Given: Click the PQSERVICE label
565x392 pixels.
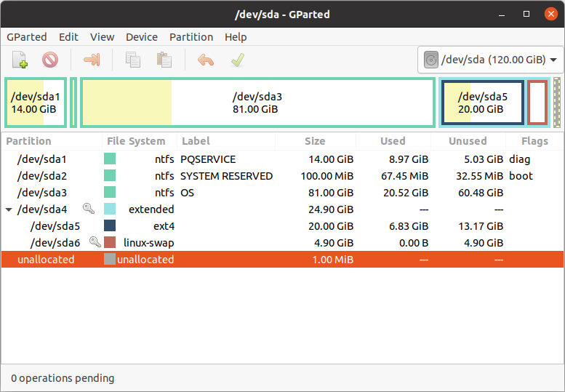Looking at the screenshot, I should click(208, 159).
